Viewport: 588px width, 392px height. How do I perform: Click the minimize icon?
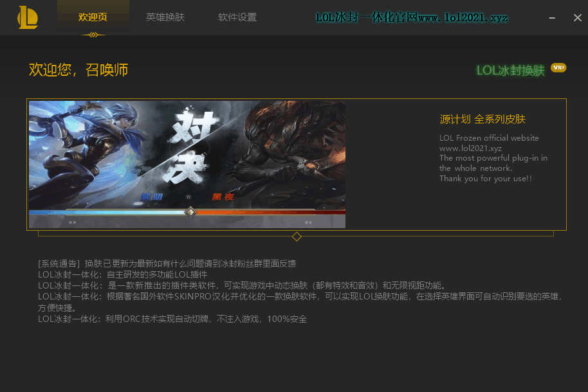click(552, 18)
